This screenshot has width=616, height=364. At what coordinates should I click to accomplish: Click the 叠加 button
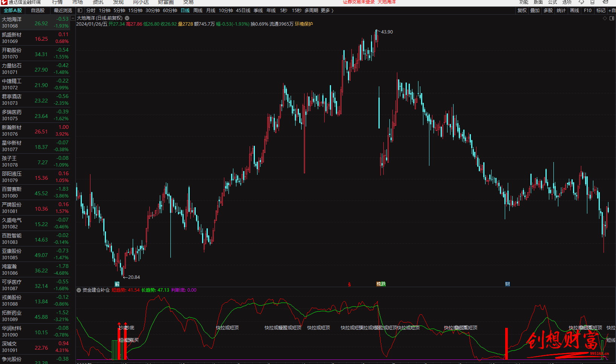pyautogui.click(x=535, y=11)
